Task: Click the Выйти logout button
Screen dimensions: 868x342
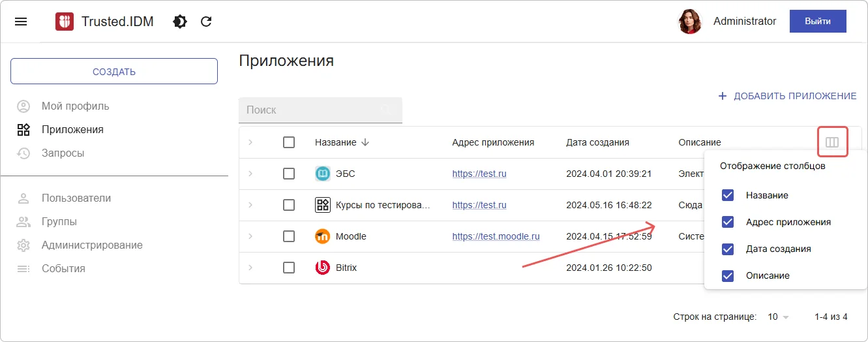Action: 818,21
